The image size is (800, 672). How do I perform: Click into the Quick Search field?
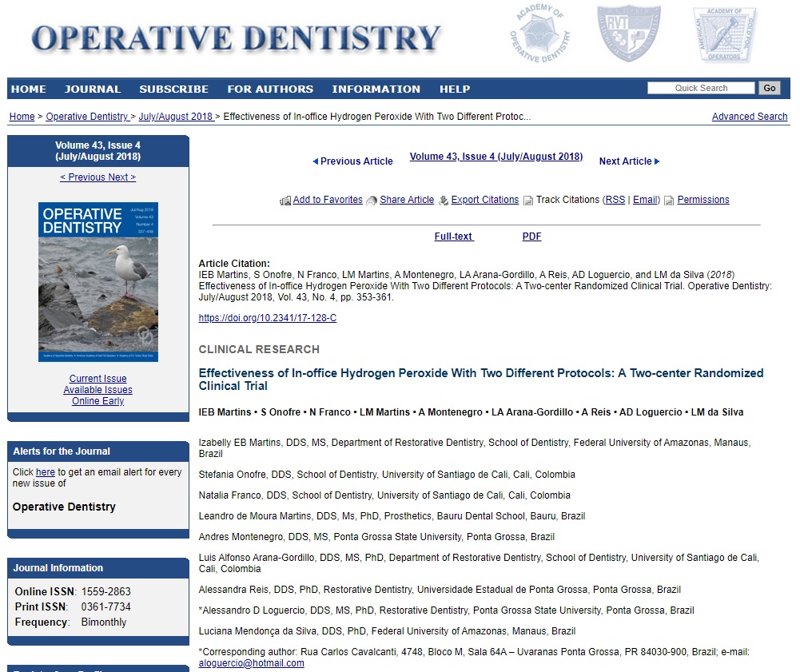[700, 88]
